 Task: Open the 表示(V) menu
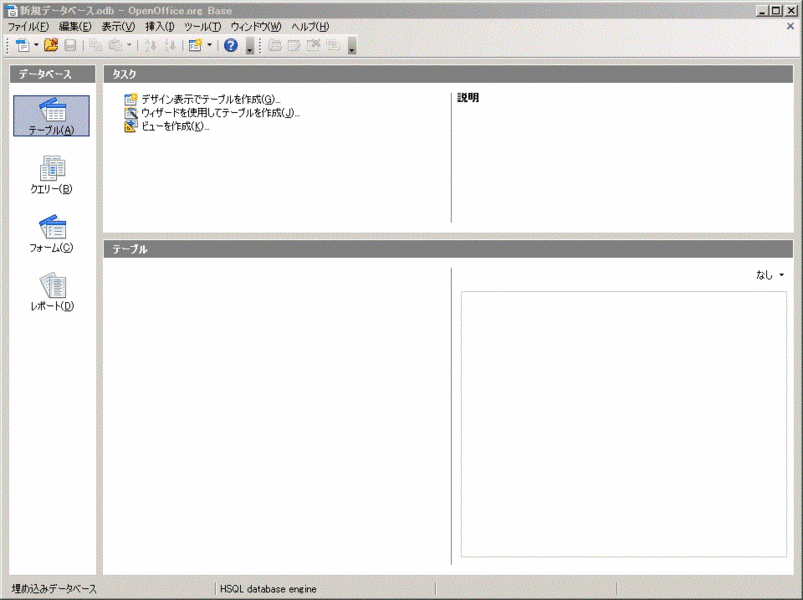point(118,27)
